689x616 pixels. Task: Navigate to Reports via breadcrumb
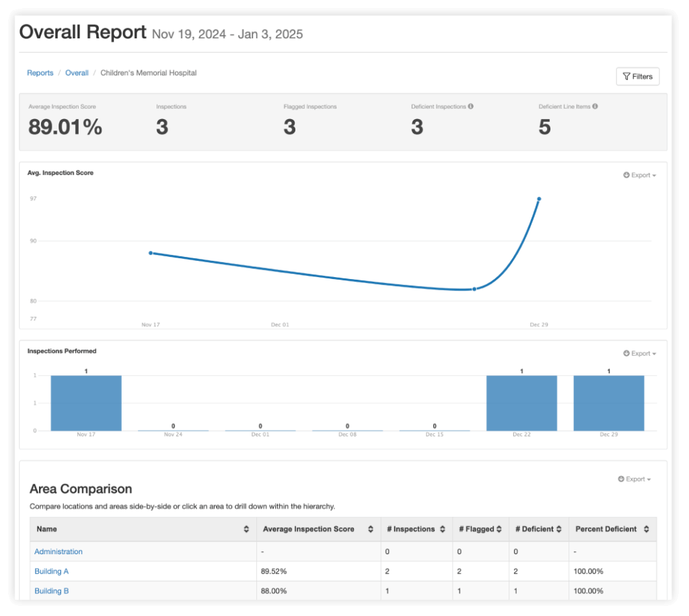click(40, 73)
